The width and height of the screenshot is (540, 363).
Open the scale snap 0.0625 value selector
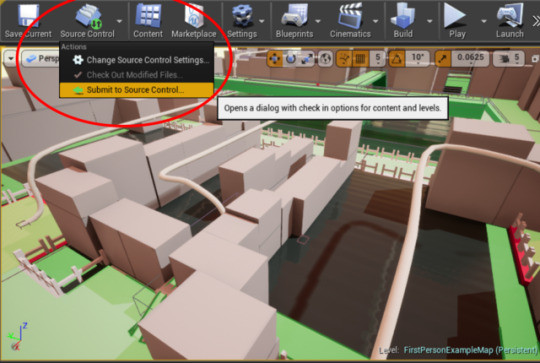point(470,59)
